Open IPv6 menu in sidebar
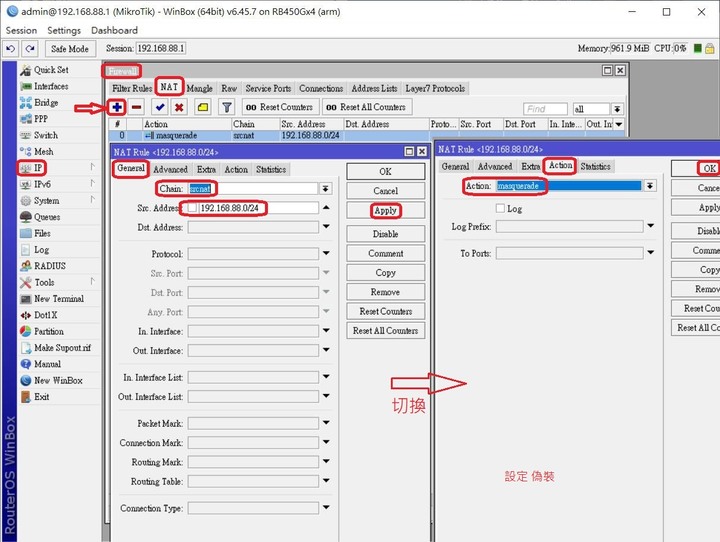 42,184
